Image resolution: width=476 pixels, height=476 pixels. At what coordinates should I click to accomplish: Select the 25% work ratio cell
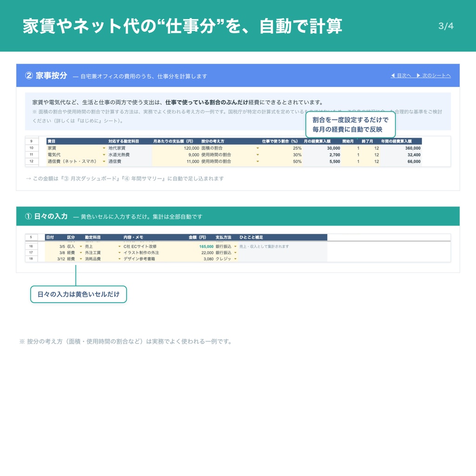pyautogui.click(x=281, y=148)
